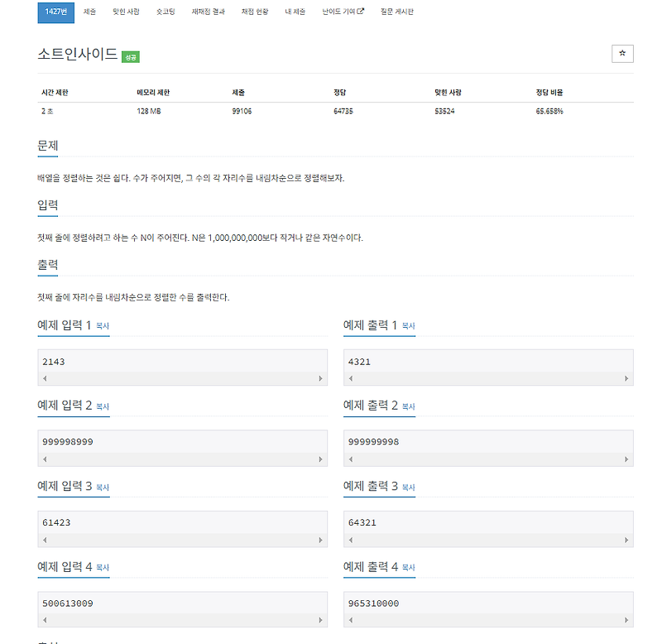
Task: Click left scroll arrow in 예제 입력 4 box
Action: (x=45, y=620)
